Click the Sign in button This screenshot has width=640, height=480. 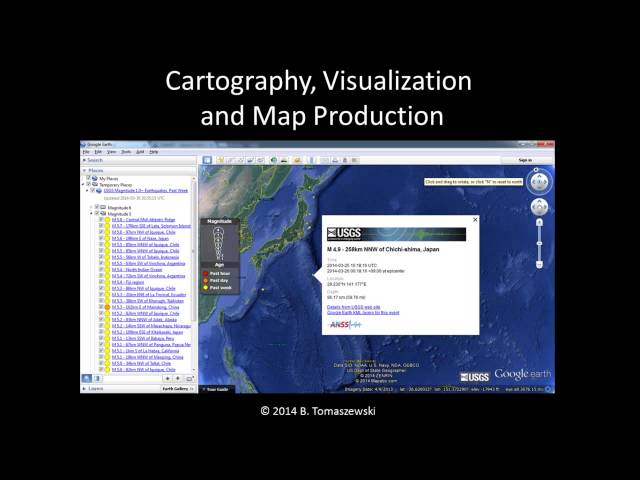click(525, 160)
